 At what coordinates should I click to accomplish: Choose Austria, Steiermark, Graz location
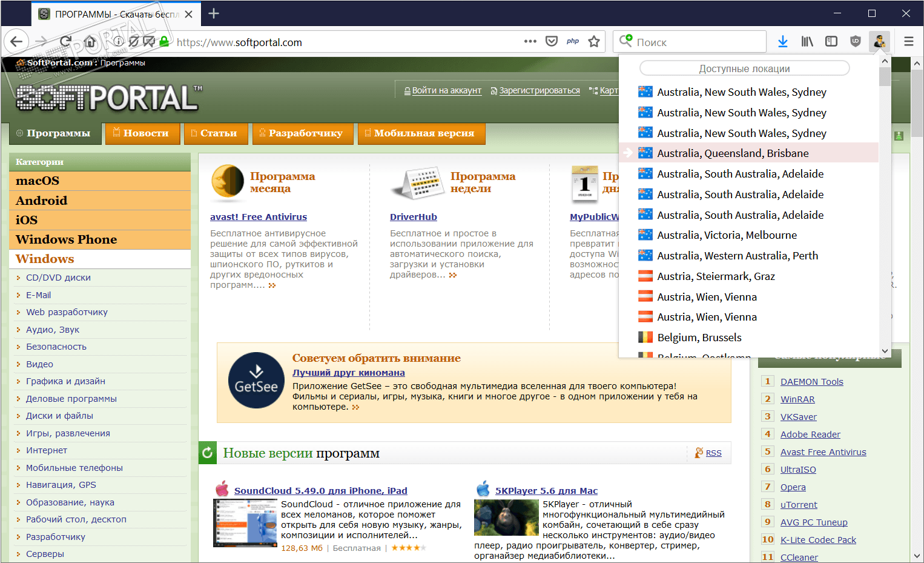(x=749, y=276)
